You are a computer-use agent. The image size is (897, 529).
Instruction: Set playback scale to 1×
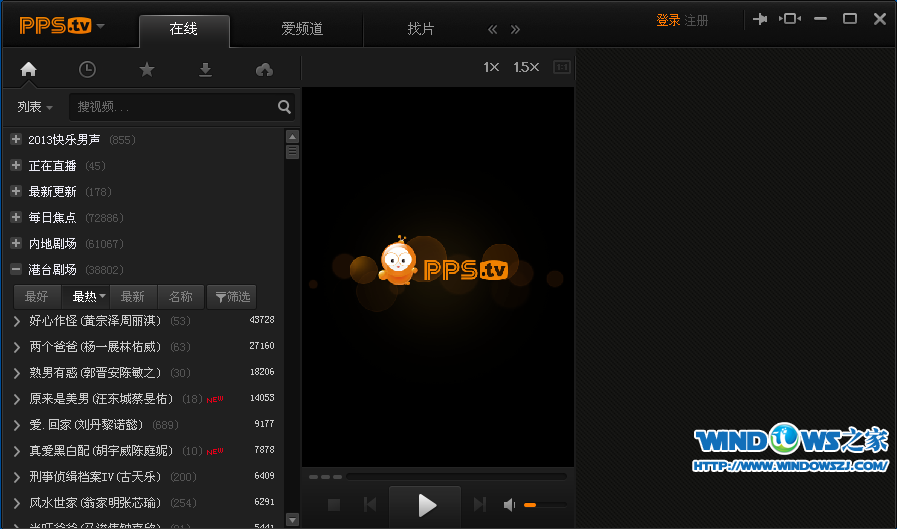click(x=491, y=67)
